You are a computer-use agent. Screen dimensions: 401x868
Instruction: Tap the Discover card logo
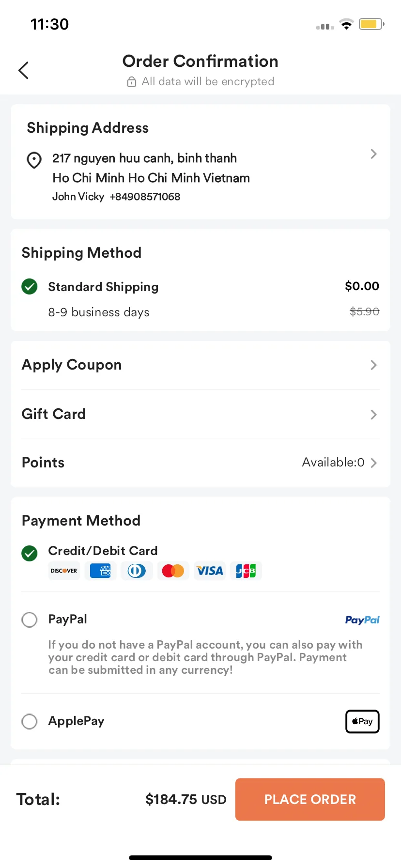click(x=64, y=571)
